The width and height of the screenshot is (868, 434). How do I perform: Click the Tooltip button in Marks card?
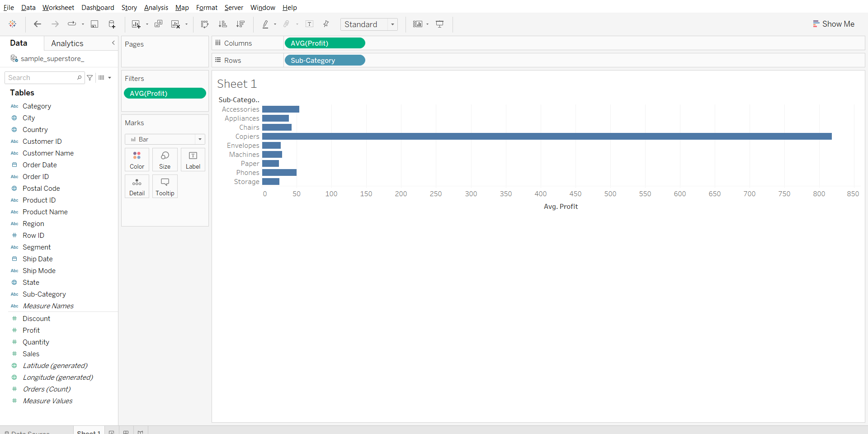165,186
